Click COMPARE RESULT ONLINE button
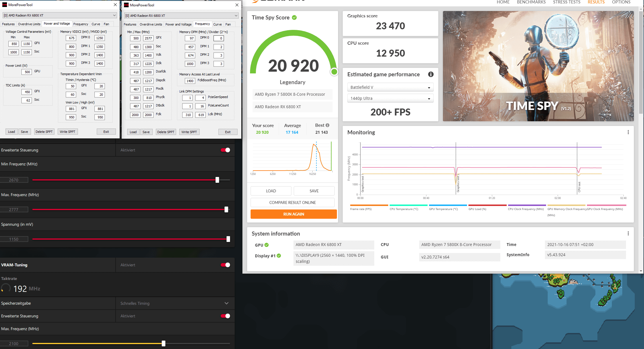 pos(292,202)
